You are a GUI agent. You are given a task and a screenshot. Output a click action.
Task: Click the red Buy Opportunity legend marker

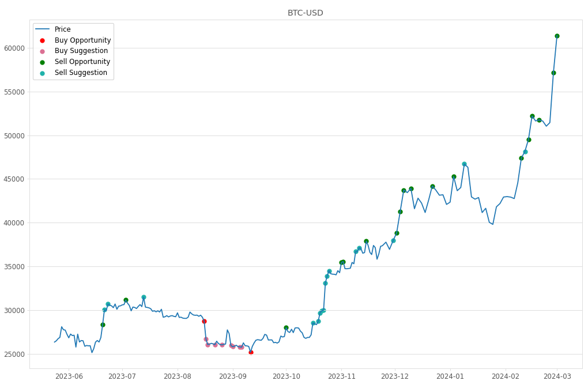pyautogui.click(x=42, y=40)
